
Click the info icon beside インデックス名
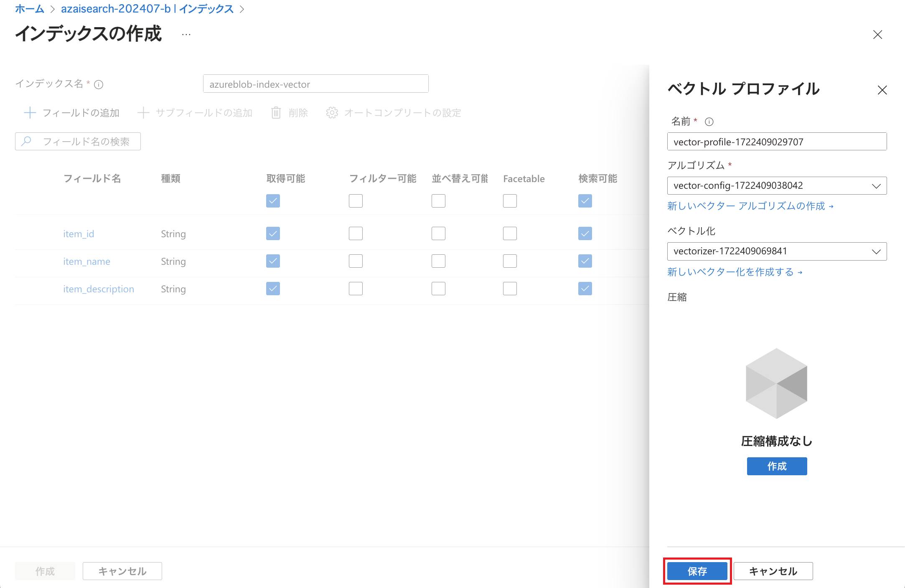pos(99,85)
